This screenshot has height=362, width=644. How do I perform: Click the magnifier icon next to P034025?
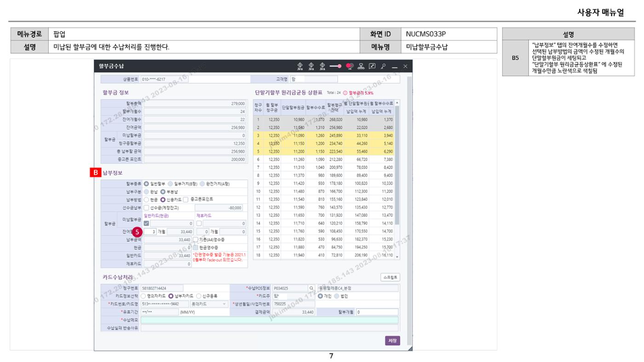click(311, 288)
